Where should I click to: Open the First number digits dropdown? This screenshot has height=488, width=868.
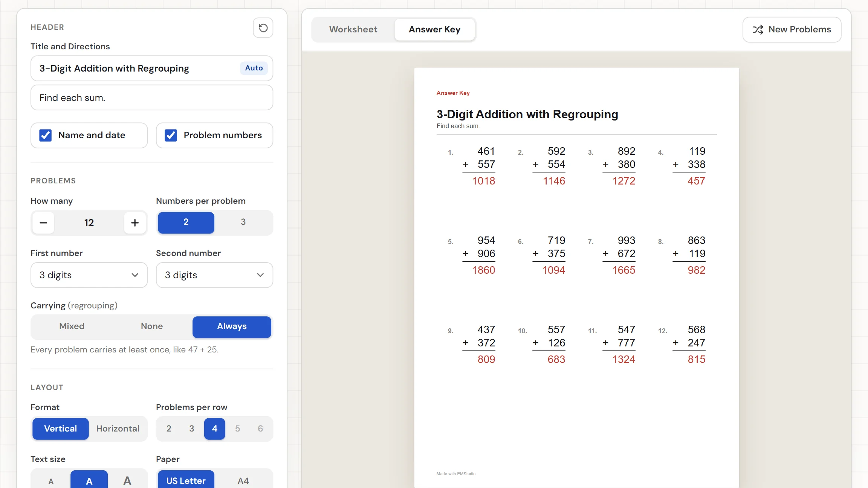point(89,275)
